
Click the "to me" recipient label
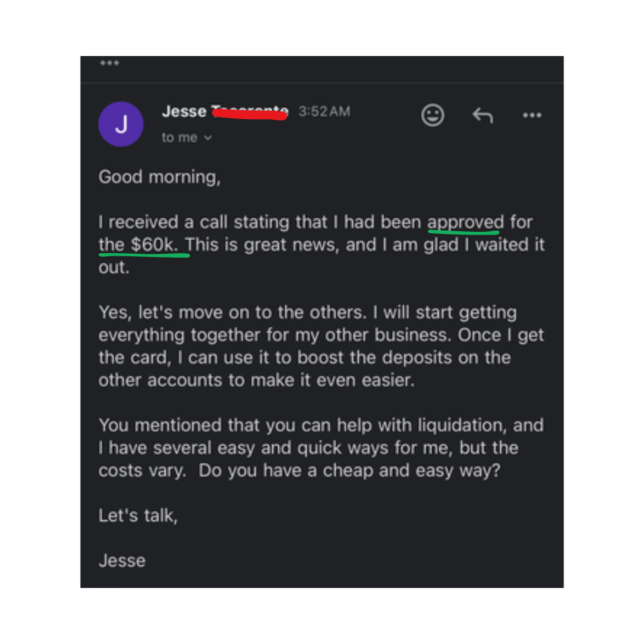[x=180, y=138]
